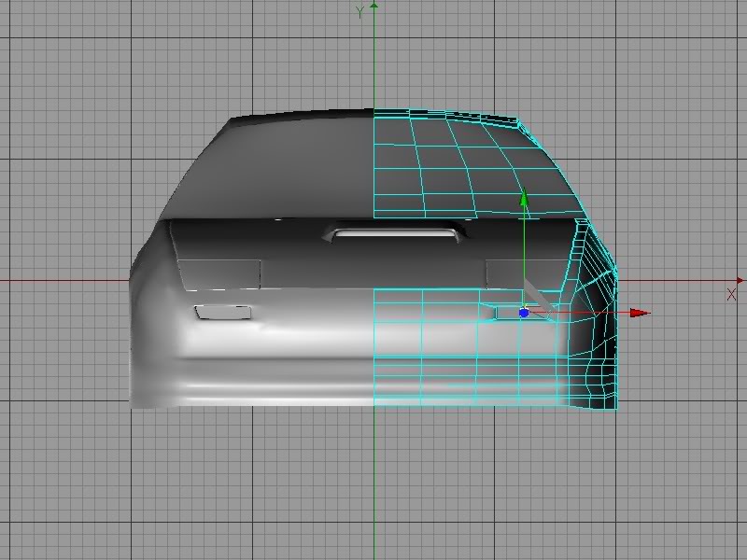Click the red arrowhead at the world X axis end
This screenshot has height=560, width=747.
point(741,279)
